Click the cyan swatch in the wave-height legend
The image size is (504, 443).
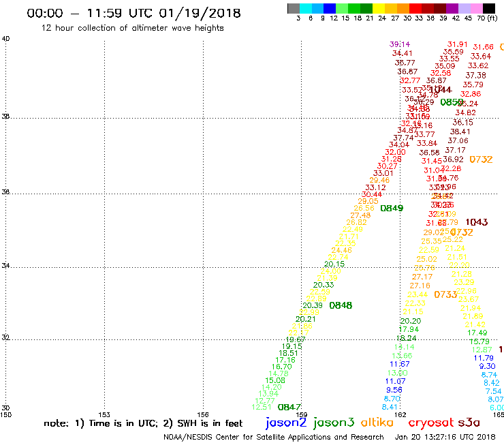click(305, 8)
